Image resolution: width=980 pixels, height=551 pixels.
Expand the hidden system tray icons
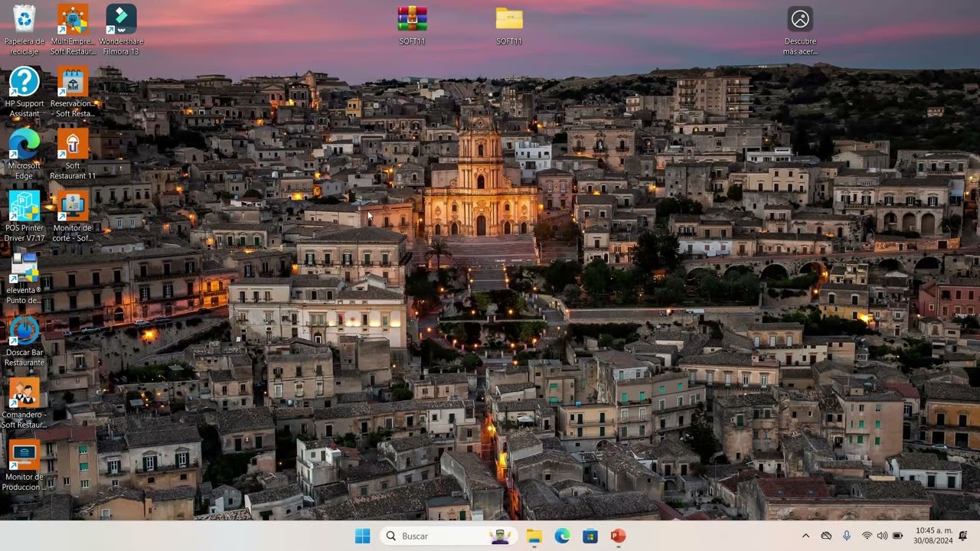(x=805, y=536)
